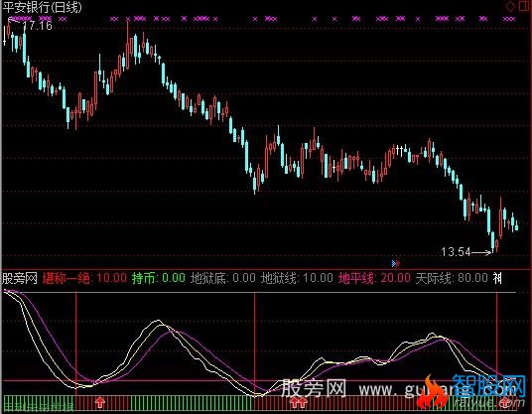
Task: Click the low price label 13.54
Action: tap(456, 252)
